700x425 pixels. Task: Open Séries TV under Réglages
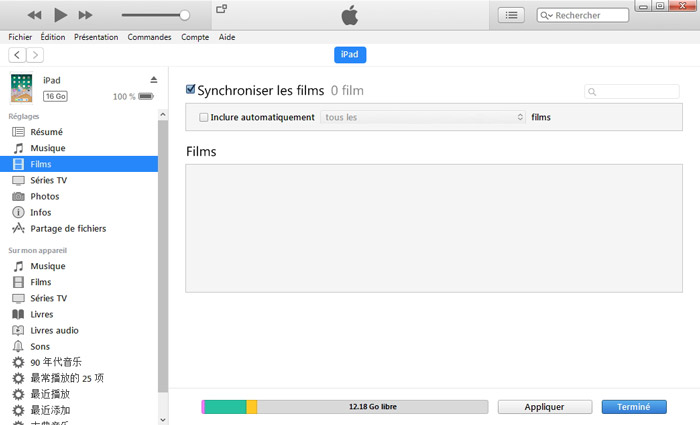(x=79, y=180)
